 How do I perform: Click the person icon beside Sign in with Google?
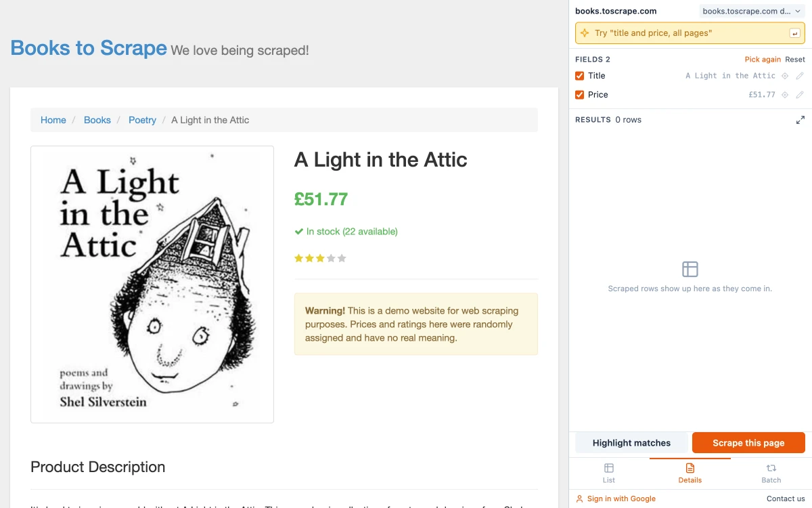click(579, 499)
